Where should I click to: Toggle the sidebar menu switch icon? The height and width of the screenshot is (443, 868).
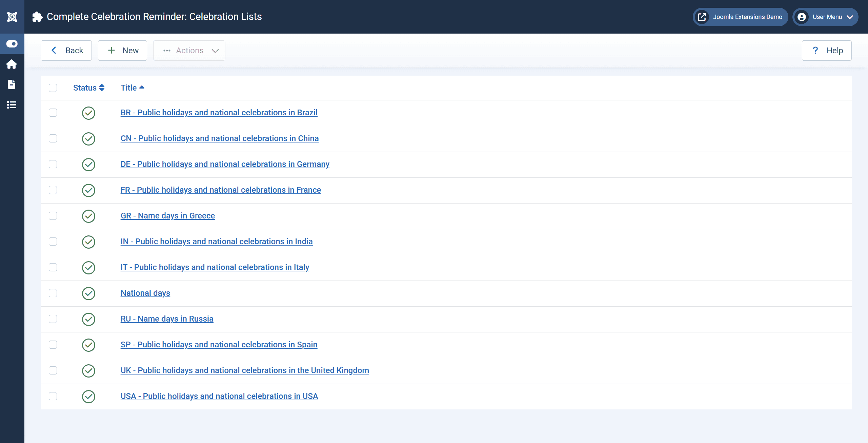pyautogui.click(x=12, y=44)
